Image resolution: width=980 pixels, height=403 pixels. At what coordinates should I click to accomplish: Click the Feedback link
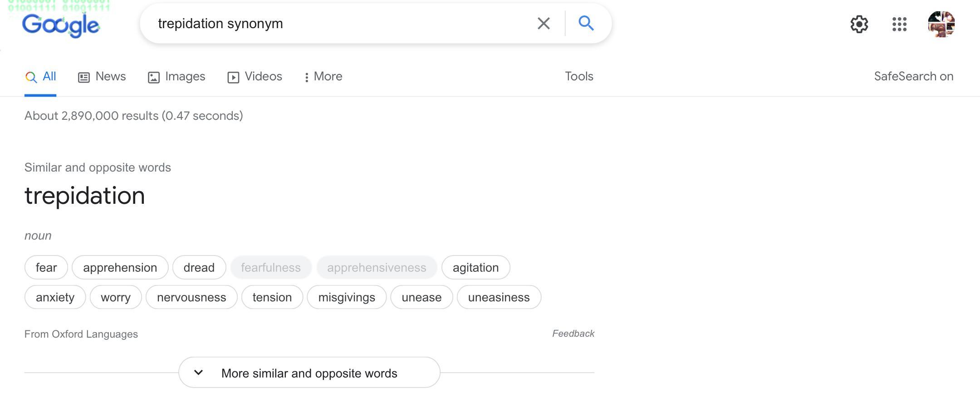click(573, 334)
